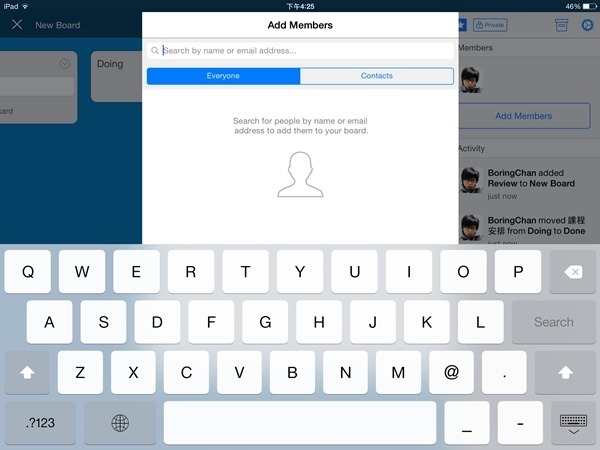This screenshot has width=600, height=450.
Task: Tap the Y key
Action: pos(300,272)
